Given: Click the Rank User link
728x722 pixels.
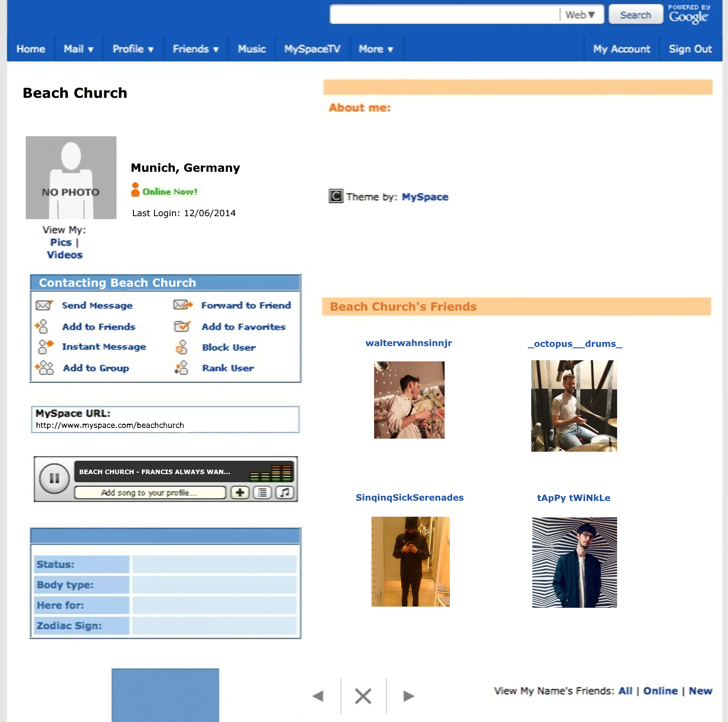Looking at the screenshot, I should tap(228, 368).
